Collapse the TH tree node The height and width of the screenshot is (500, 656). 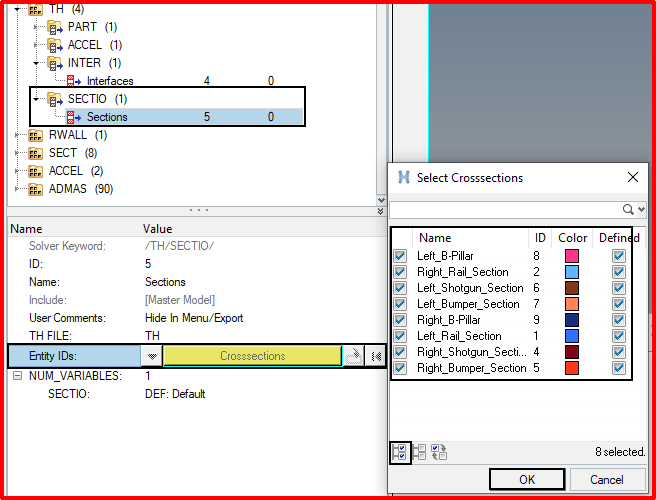17,9
